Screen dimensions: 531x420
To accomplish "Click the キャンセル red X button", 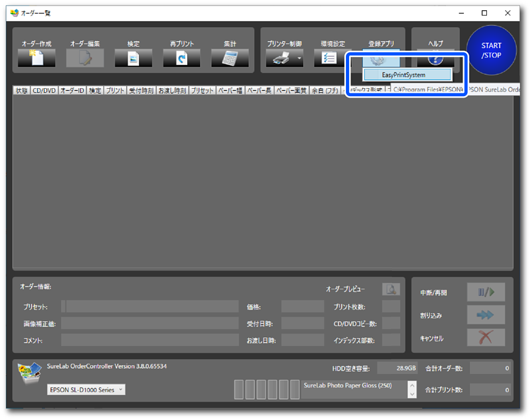I will tap(486, 337).
